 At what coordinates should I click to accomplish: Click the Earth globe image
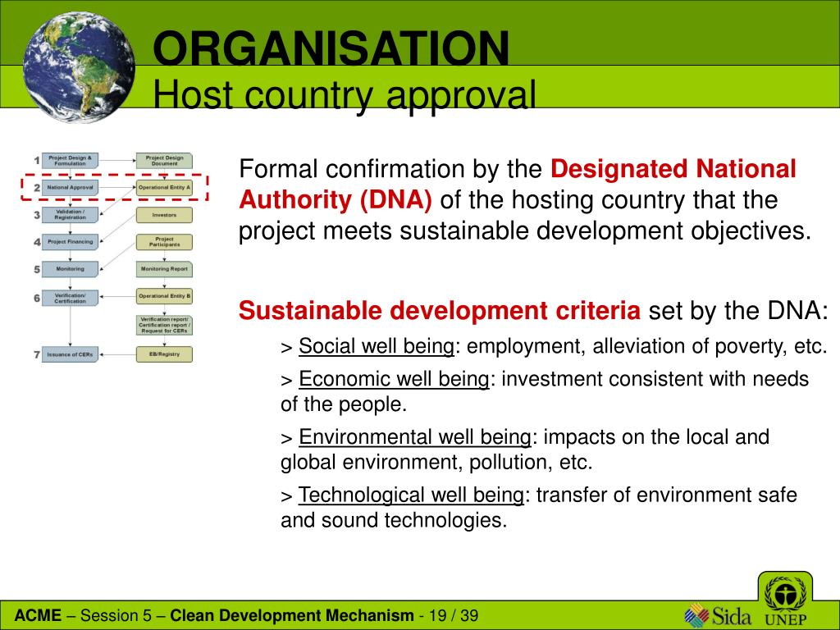tap(80, 67)
